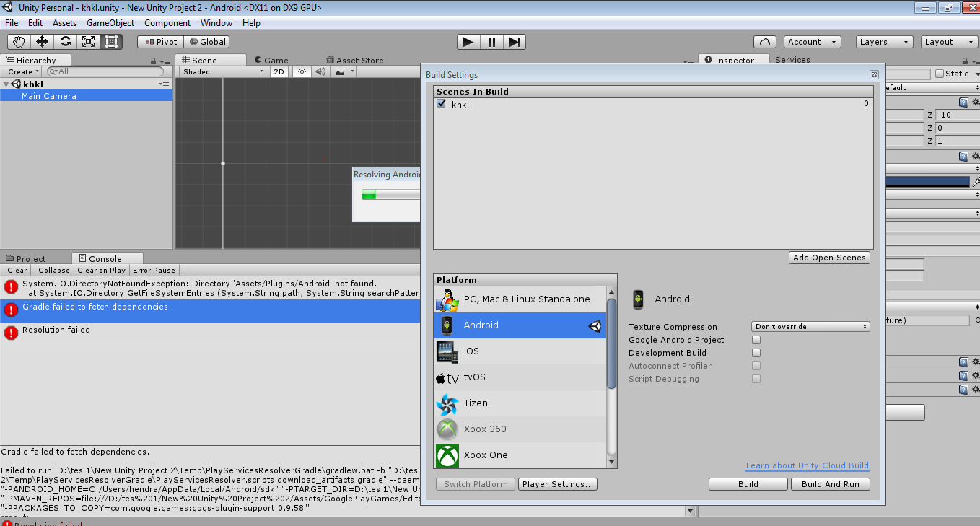
Task: Open the File menu
Action: click(x=12, y=23)
